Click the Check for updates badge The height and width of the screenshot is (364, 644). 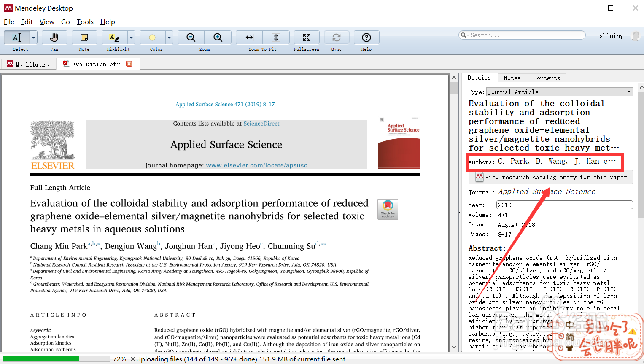pyautogui.click(x=388, y=209)
